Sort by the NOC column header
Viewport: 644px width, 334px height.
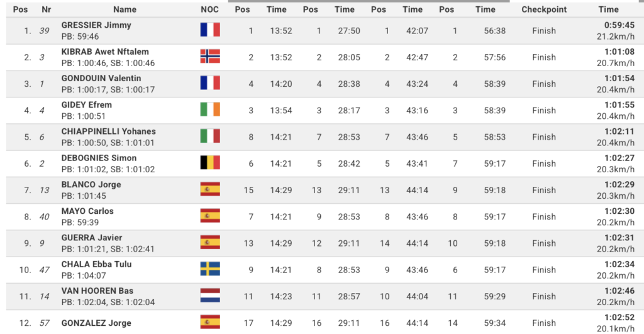[209, 9]
